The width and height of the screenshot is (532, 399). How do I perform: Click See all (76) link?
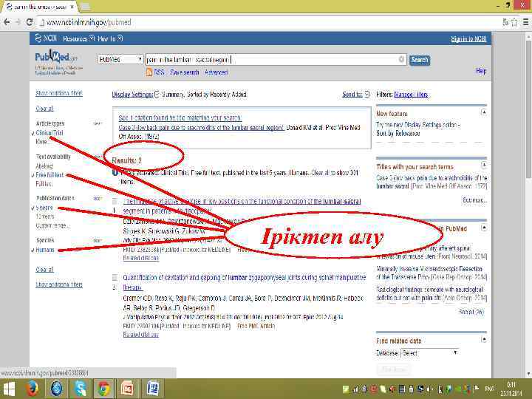point(471,312)
